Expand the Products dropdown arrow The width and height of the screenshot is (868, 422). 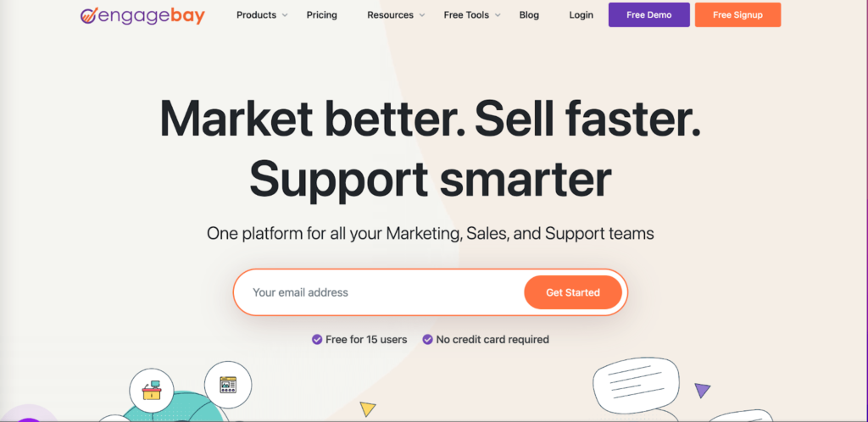coord(285,15)
